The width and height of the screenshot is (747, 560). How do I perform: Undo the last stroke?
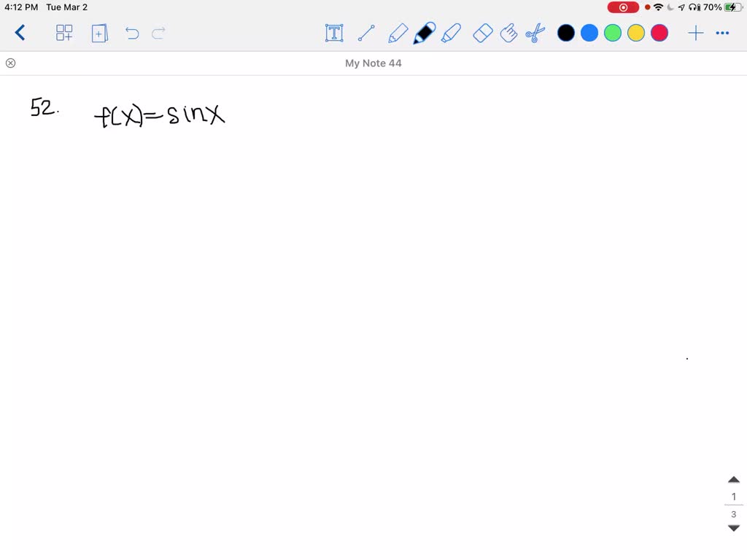[131, 33]
